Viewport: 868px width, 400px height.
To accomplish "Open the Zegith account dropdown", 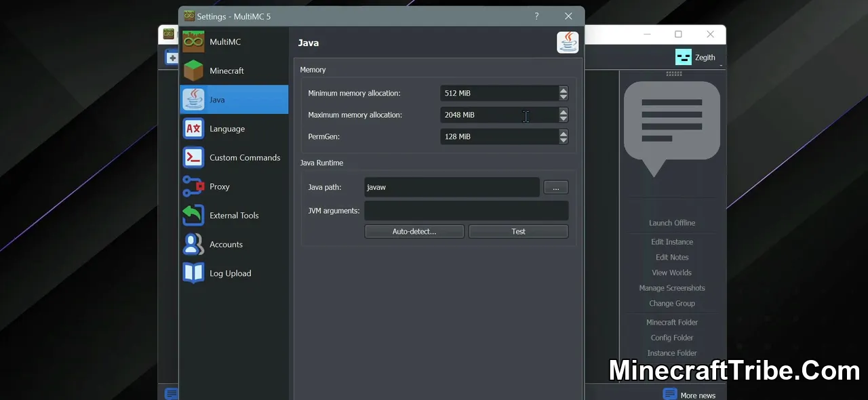I will tap(697, 58).
